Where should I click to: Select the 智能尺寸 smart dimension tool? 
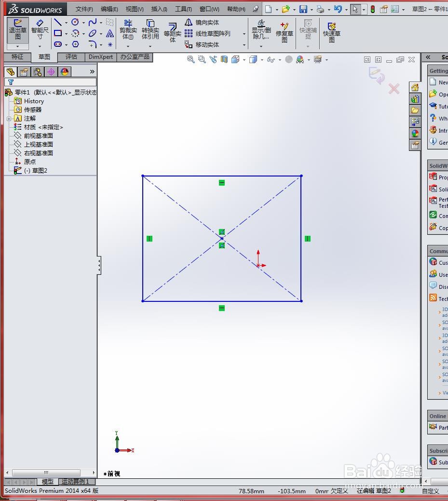[40, 30]
